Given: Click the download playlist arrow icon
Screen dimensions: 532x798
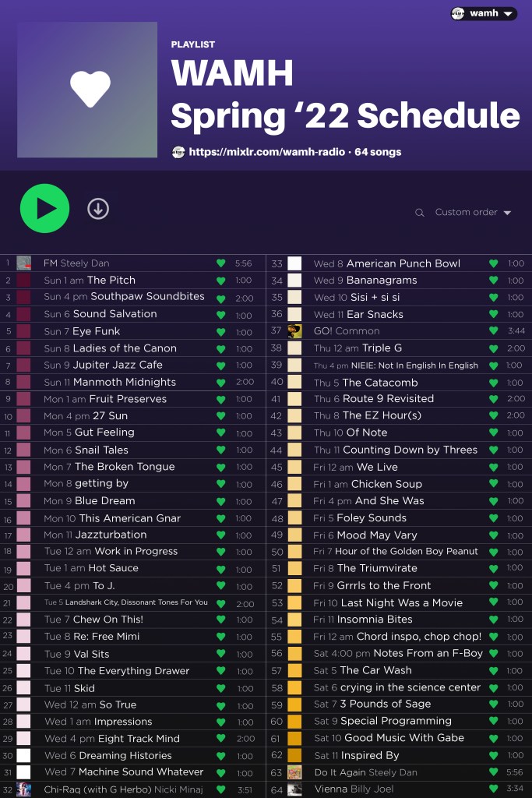Looking at the screenshot, I should [98, 209].
